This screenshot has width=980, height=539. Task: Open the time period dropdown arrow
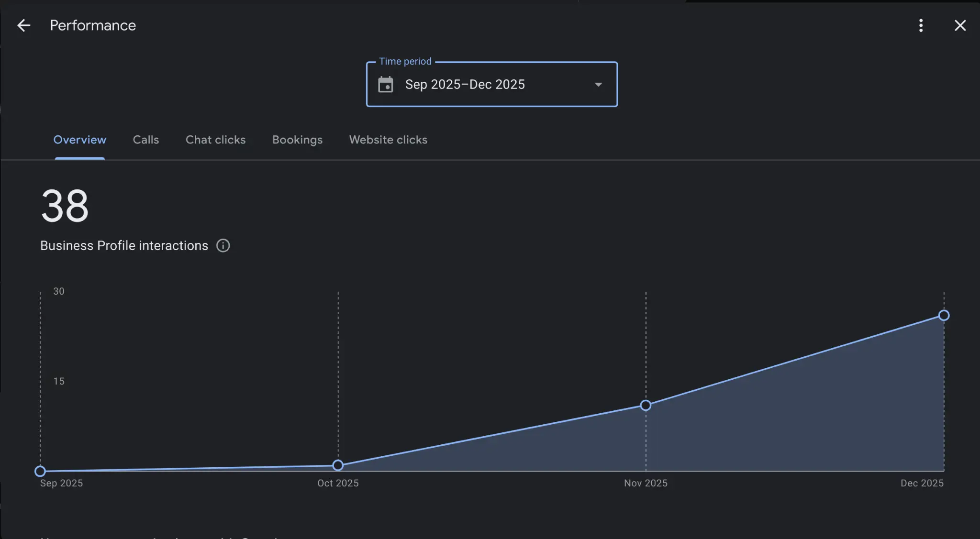[x=598, y=84]
